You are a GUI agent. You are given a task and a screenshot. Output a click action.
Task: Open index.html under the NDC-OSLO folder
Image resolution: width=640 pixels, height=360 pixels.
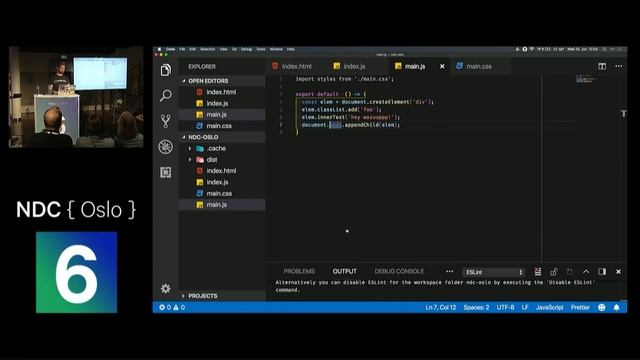pyautogui.click(x=222, y=171)
